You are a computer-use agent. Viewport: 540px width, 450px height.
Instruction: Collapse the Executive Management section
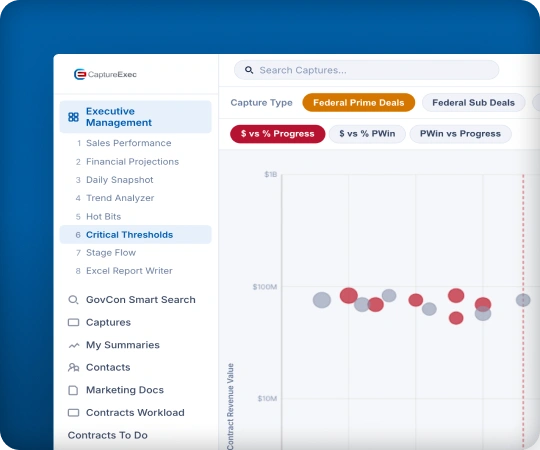tap(135, 117)
